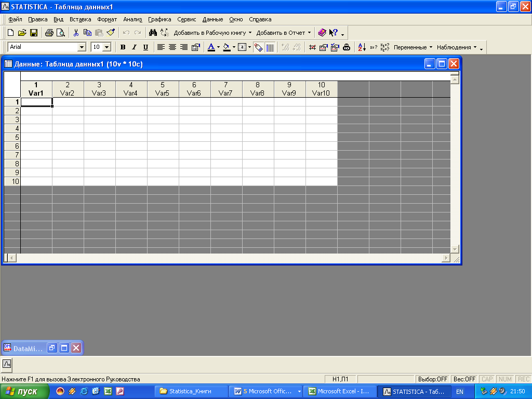The image size is (532, 399).
Task: Toggle gridlines display icon
Action: pyautogui.click(x=270, y=47)
